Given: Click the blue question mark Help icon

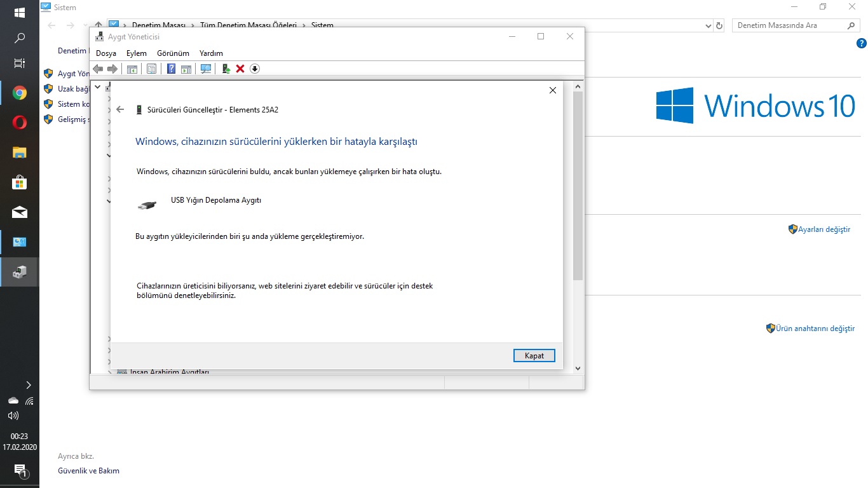Looking at the screenshot, I should (x=171, y=69).
